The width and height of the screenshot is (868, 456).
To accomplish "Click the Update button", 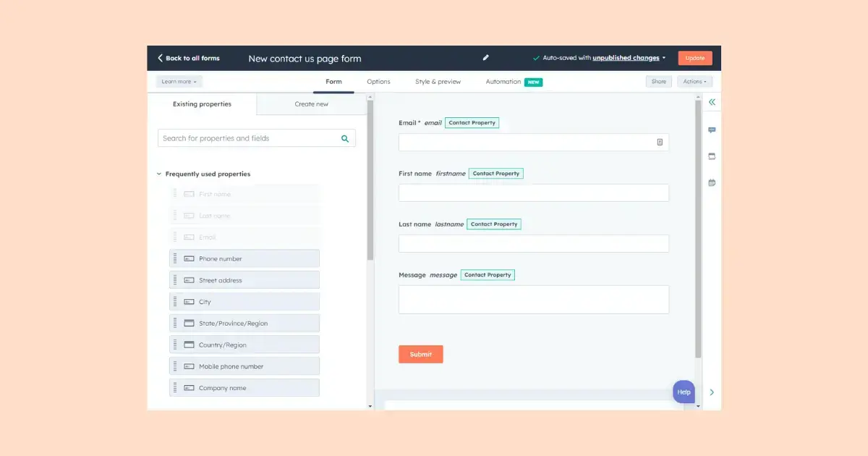I will point(694,57).
